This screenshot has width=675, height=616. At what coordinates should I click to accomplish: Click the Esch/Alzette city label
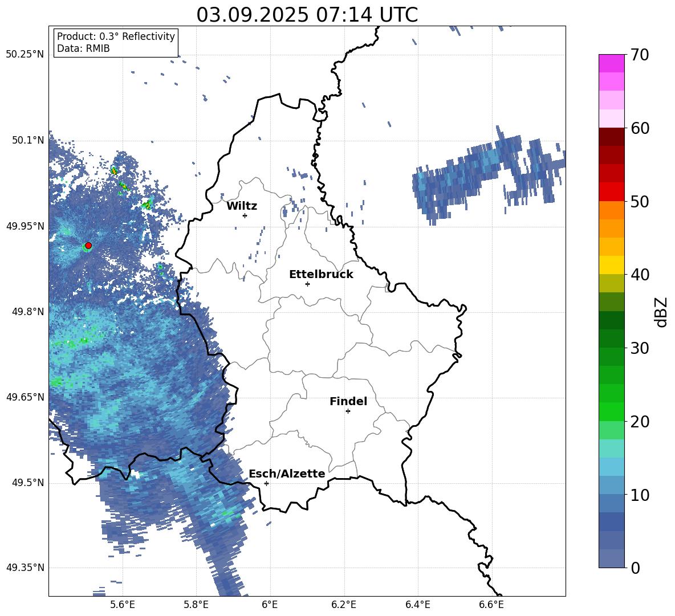coord(287,474)
